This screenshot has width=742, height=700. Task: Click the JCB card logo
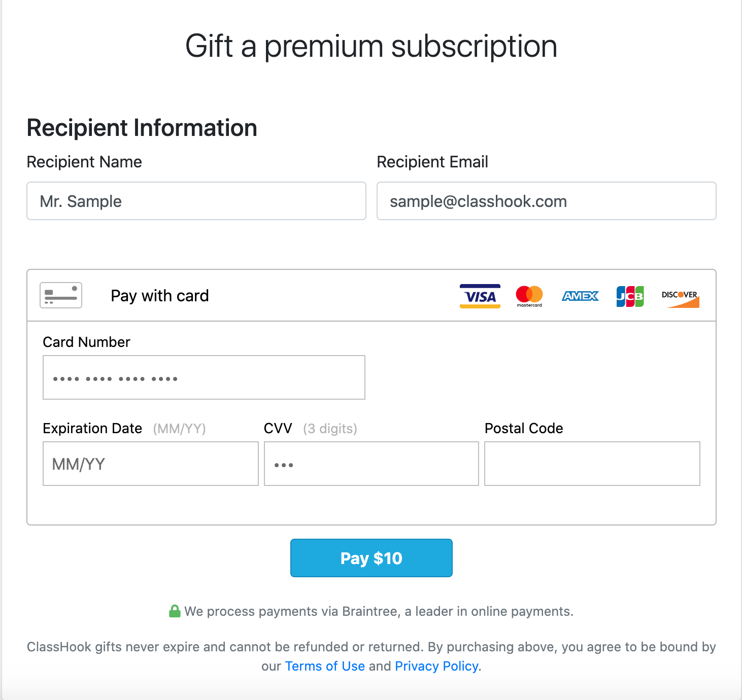tap(630, 296)
